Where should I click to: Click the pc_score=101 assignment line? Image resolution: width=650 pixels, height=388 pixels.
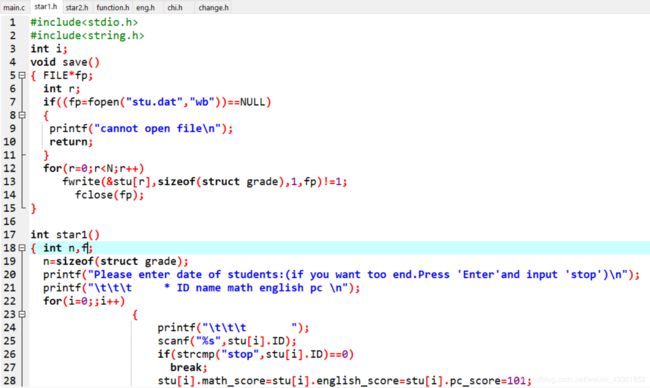click(344, 381)
